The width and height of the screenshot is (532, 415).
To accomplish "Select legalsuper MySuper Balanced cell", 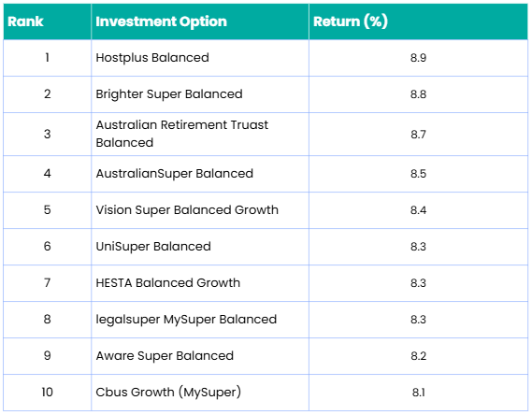I will pyautogui.click(x=200, y=320).
